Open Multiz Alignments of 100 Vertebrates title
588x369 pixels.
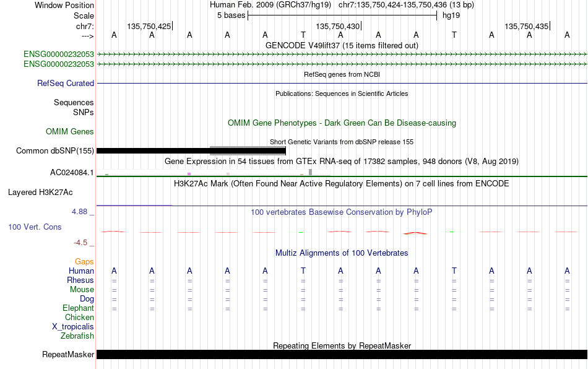click(x=342, y=253)
